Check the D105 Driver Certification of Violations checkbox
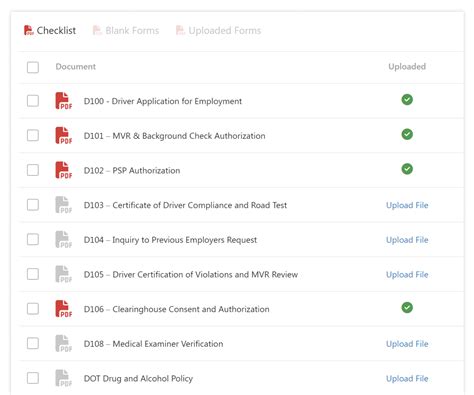This screenshot has width=474, height=395. click(33, 274)
